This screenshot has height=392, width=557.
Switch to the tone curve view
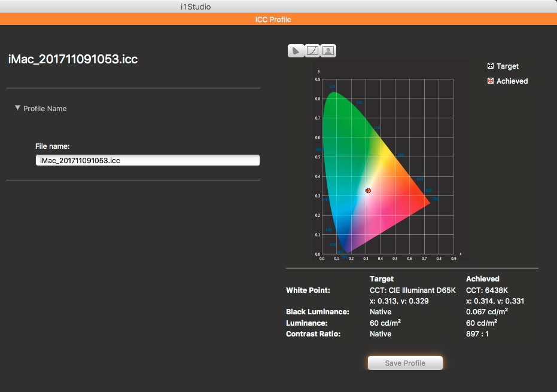(312, 51)
